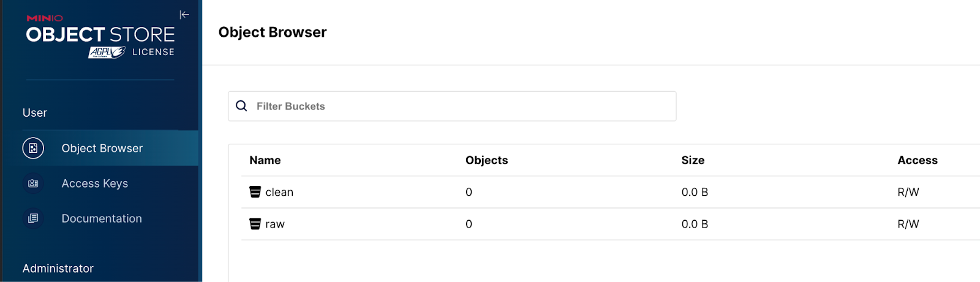Open Object Browser menu item
The image size is (980, 282).
pyautogui.click(x=102, y=148)
